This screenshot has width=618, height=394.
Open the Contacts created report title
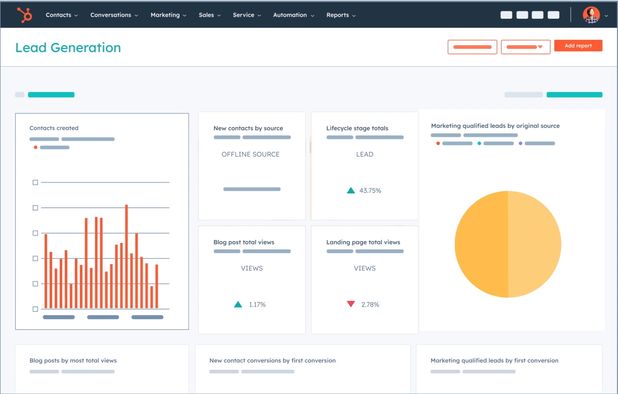pos(54,128)
